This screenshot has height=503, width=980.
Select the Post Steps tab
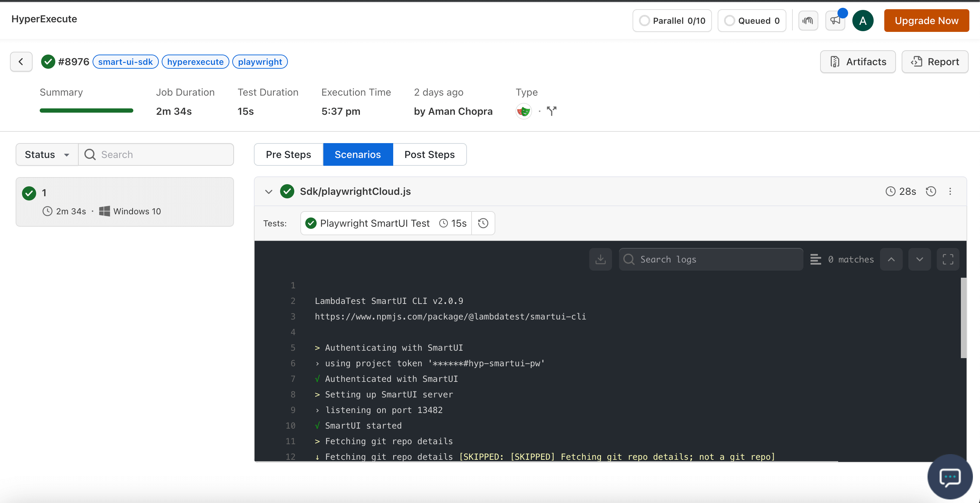click(x=429, y=154)
